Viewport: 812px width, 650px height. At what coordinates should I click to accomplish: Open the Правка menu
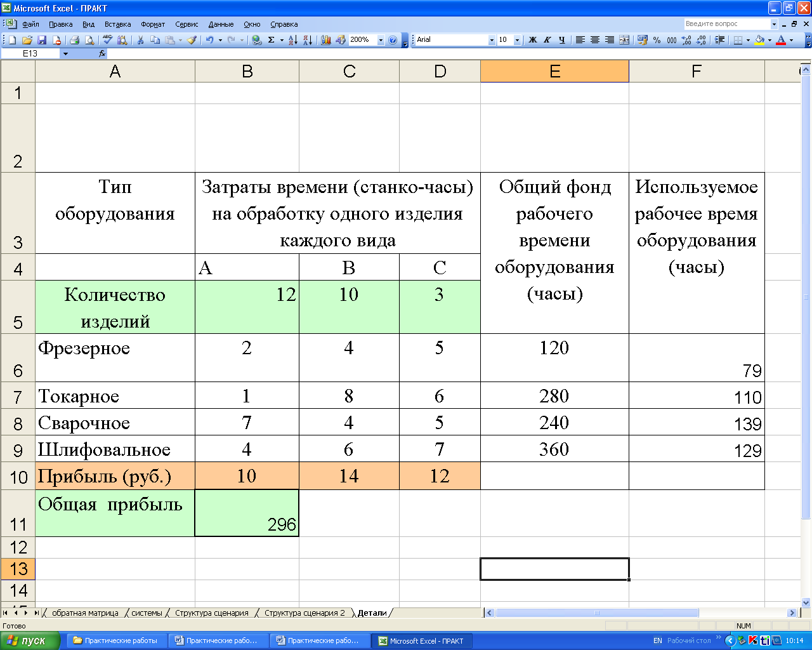(x=61, y=24)
